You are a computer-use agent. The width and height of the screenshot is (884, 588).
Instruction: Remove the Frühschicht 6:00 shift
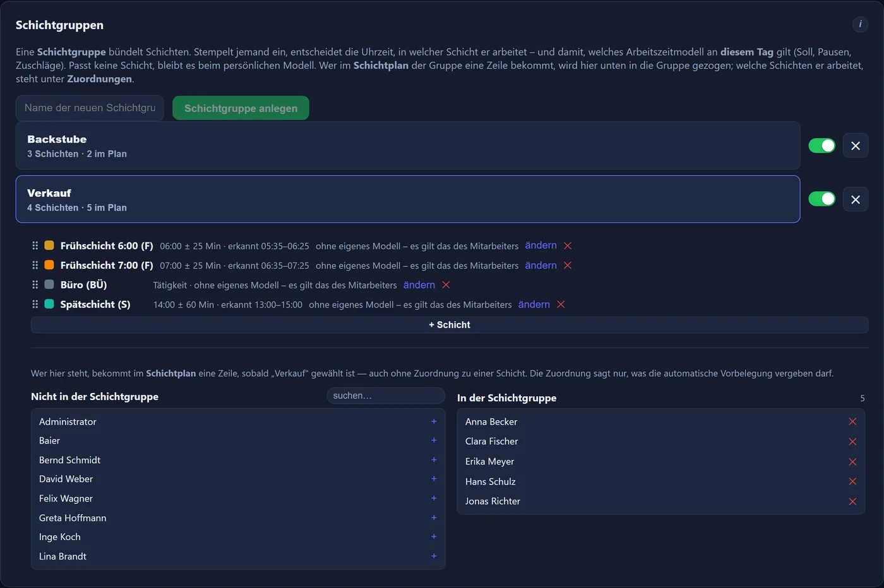[568, 245]
